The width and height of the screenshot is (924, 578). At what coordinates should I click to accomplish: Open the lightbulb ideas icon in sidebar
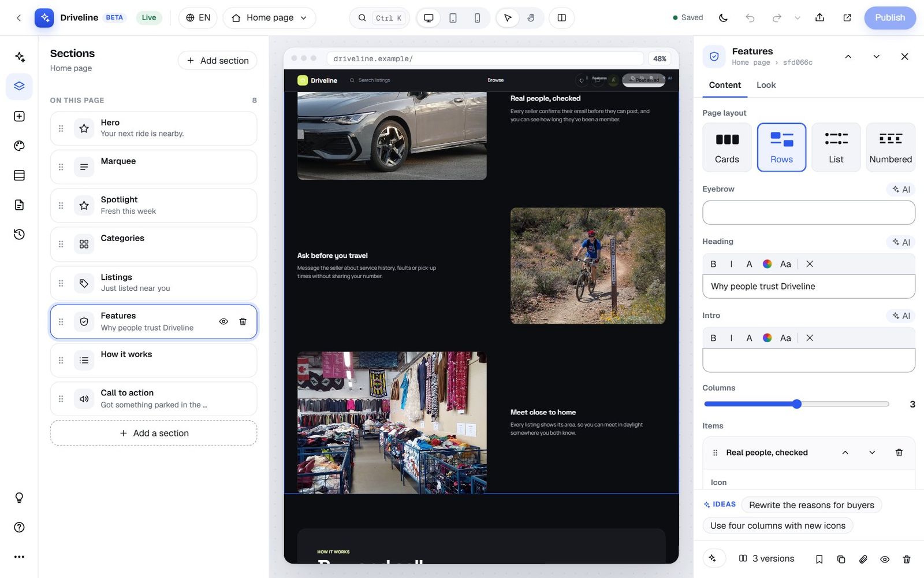point(19,498)
